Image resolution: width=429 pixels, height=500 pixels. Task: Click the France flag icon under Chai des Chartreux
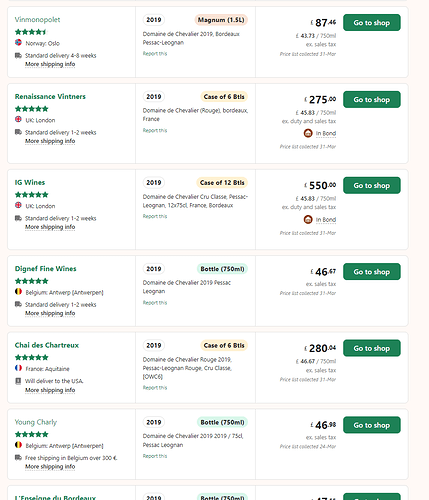point(18,368)
